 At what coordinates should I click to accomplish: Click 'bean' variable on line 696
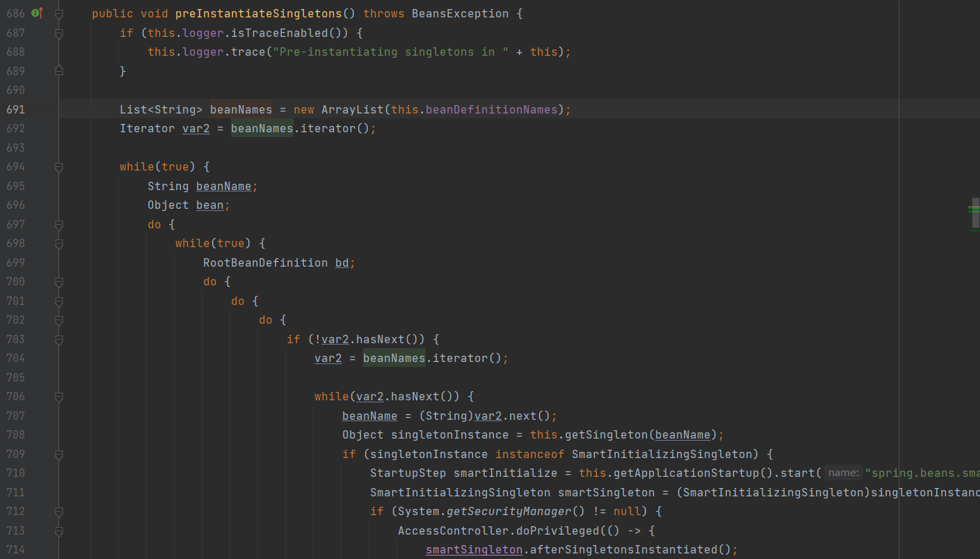[210, 205]
